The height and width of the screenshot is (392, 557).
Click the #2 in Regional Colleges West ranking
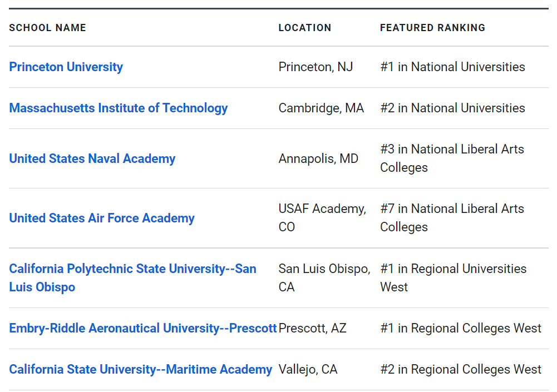pos(460,369)
